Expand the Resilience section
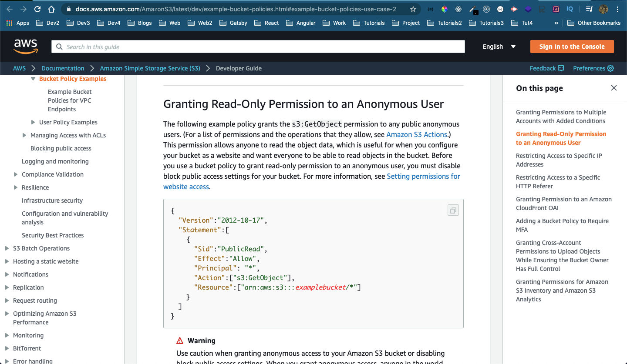627x364 pixels. tap(16, 187)
